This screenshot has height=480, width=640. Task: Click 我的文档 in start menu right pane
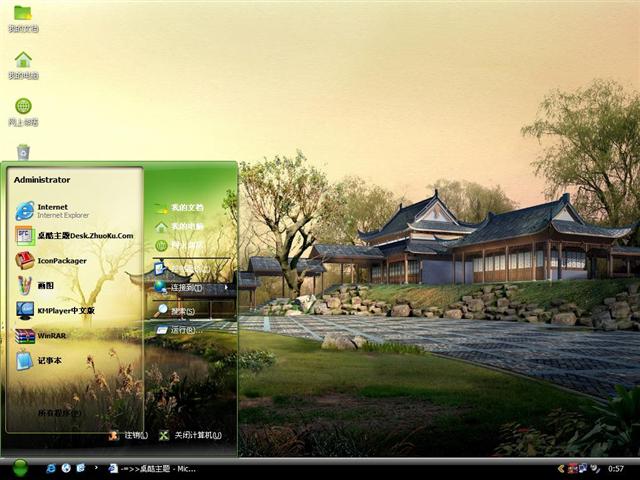(x=179, y=208)
